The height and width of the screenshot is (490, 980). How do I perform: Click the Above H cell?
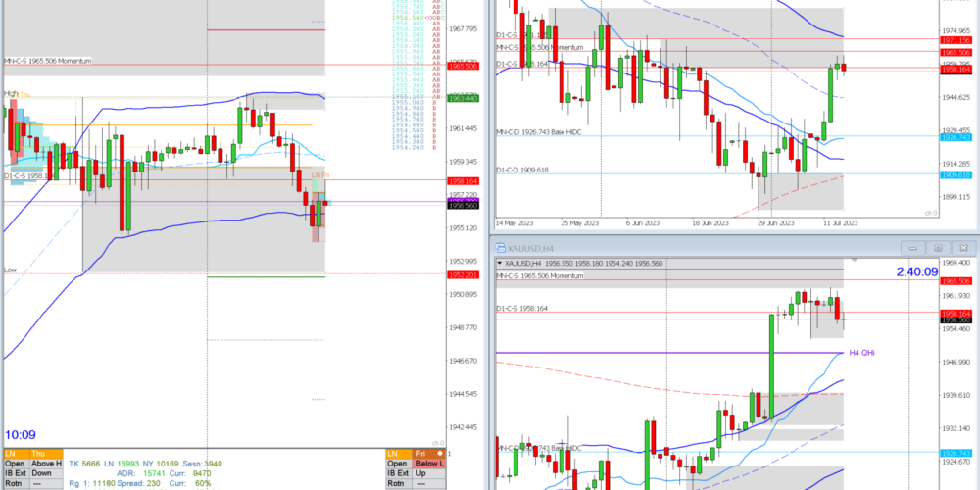click(x=47, y=464)
